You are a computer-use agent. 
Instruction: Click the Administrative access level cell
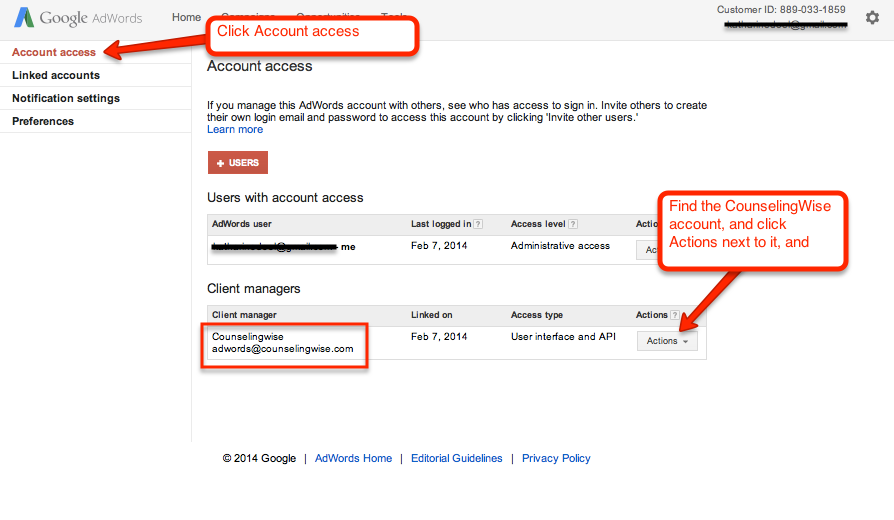pyautogui.click(x=560, y=245)
